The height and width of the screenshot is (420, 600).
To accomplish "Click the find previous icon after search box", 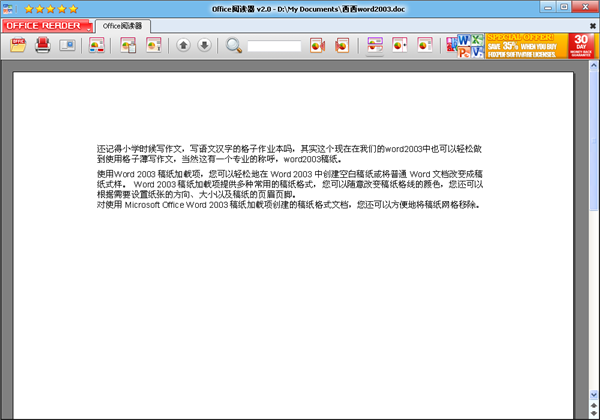I will [317, 45].
